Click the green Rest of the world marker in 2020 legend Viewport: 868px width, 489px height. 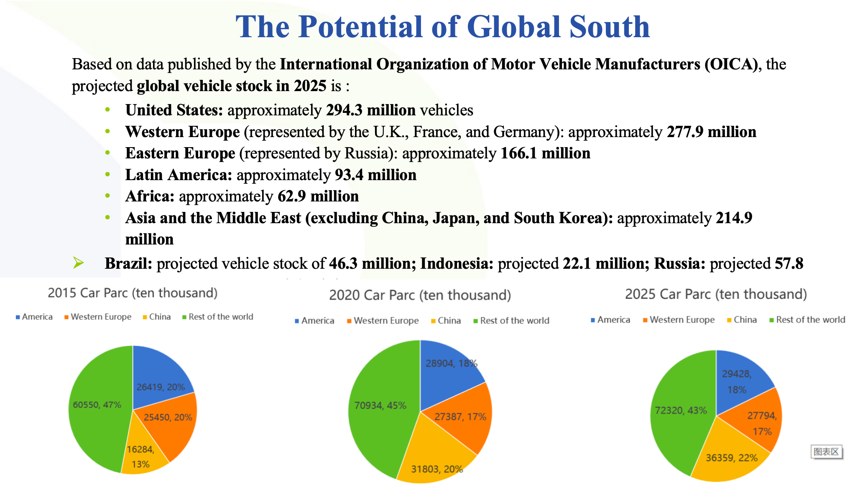[475, 321]
